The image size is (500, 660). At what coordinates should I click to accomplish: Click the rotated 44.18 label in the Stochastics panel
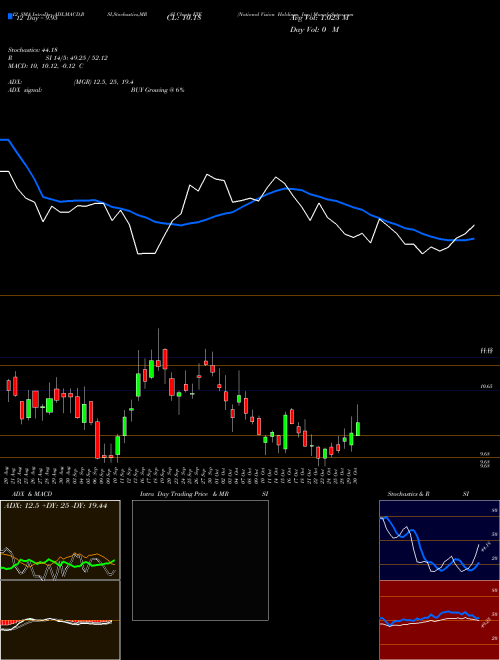486,547
